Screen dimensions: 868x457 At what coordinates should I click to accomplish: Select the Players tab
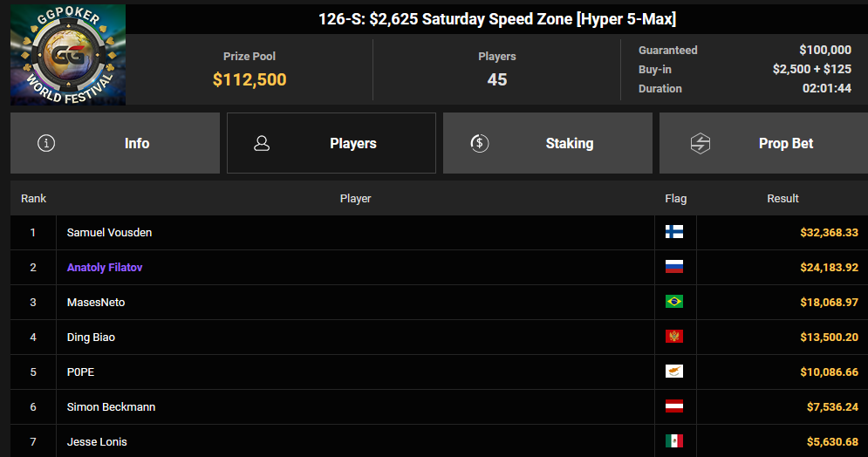[x=331, y=143]
